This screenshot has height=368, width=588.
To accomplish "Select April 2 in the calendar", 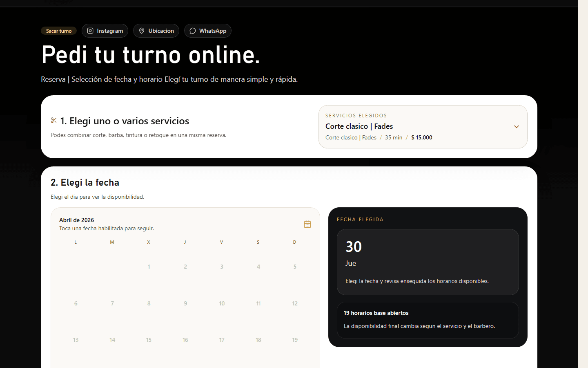I will click(x=185, y=267).
